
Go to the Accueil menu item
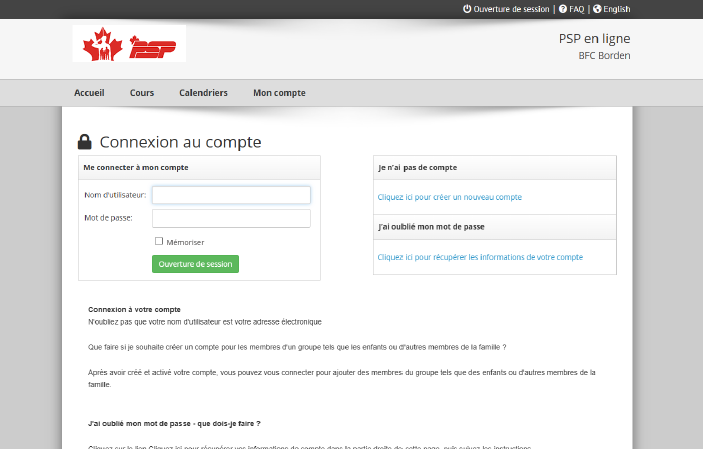pos(89,93)
